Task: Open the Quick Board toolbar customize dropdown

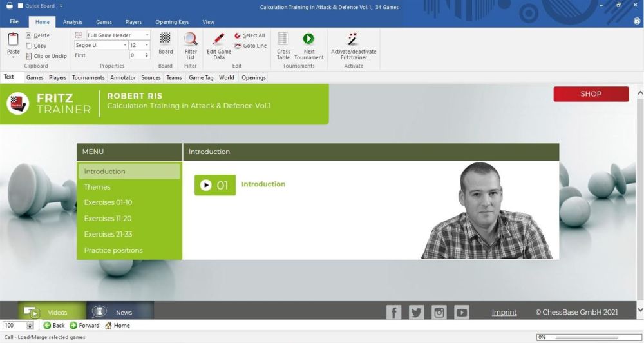Action: [x=61, y=6]
